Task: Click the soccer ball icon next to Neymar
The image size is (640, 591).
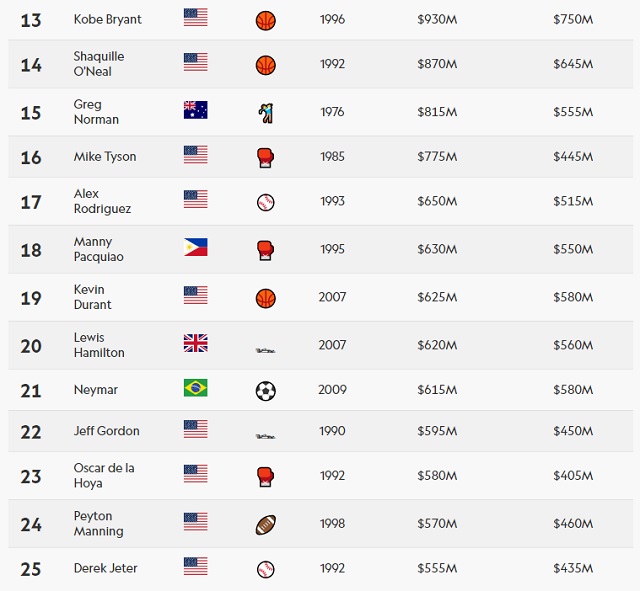Action: 265,391
